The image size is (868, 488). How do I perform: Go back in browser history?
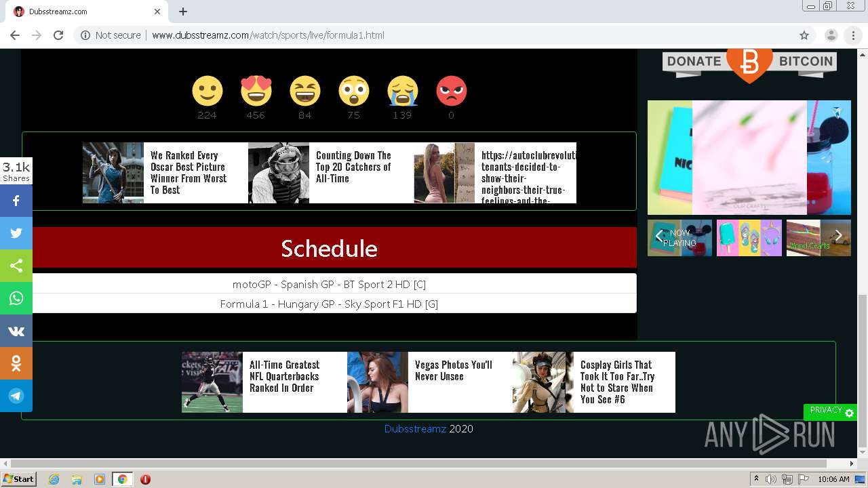coord(15,35)
